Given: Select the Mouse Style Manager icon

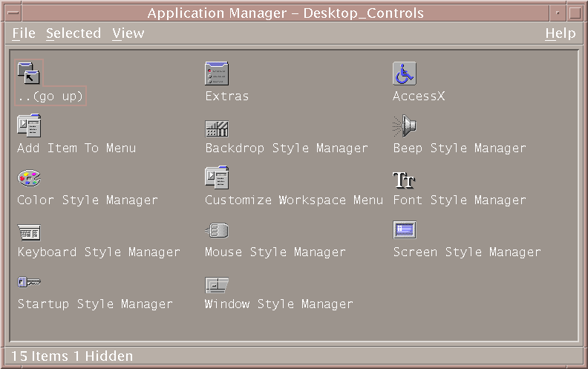Looking at the screenshot, I should click(x=217, y=231).
